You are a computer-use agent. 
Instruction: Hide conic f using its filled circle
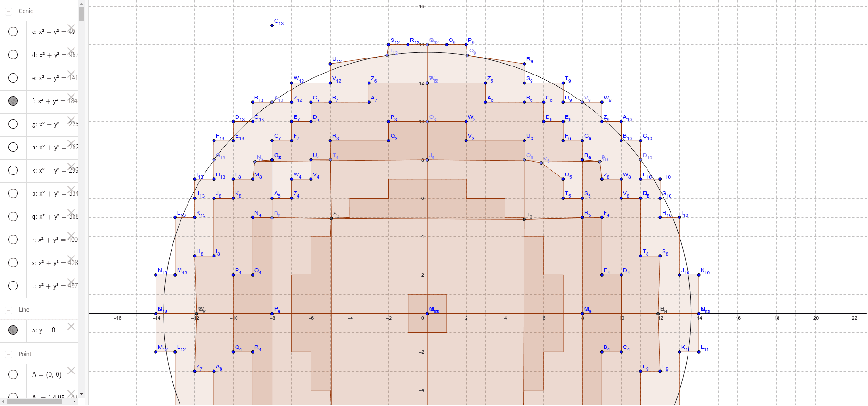point(13,101)
